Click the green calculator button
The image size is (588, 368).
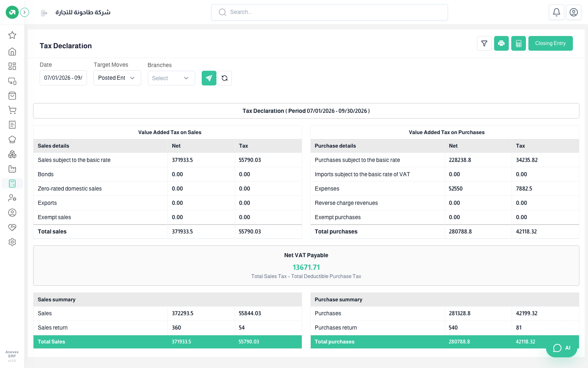(519, 43)
